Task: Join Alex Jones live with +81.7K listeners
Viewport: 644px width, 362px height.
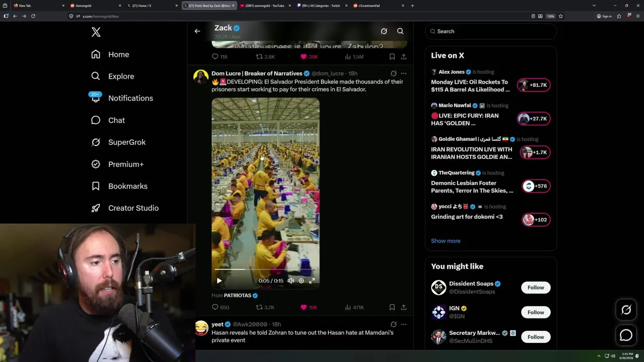Action: pyautogui.click(x=534, y=85)
